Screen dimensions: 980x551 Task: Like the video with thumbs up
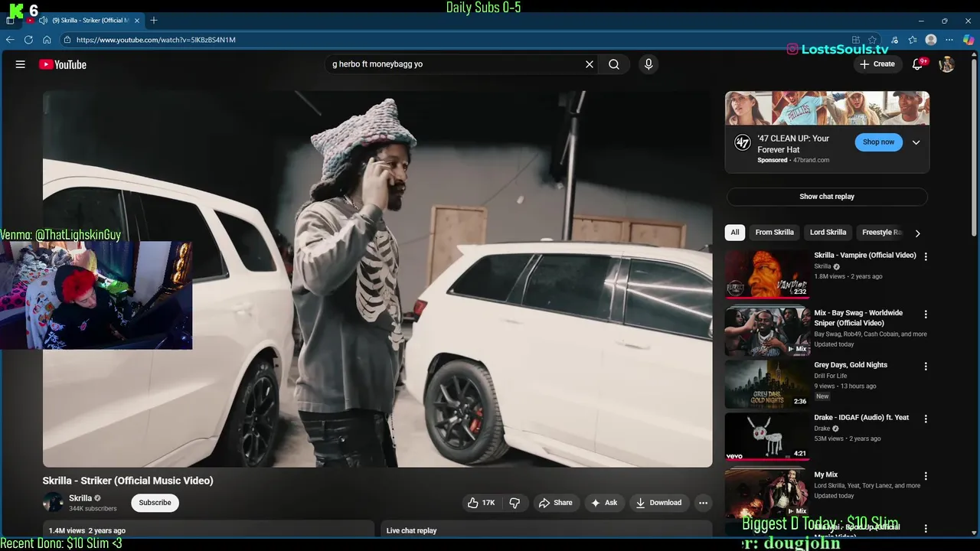[x=482, y=503]
